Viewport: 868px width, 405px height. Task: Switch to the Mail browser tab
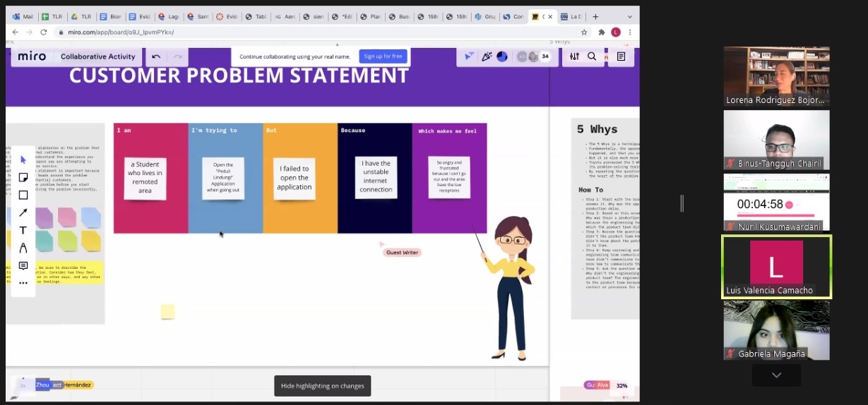click(23, 16)
